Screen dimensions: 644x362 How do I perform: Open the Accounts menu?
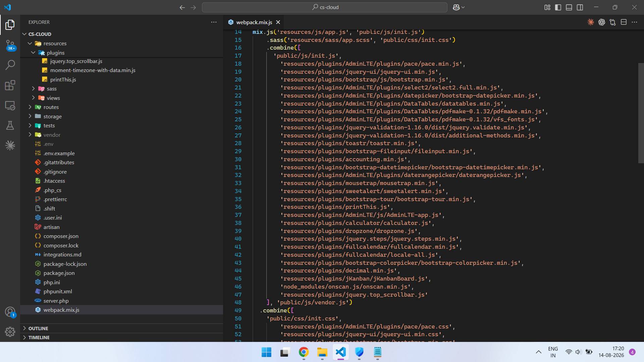10,312
